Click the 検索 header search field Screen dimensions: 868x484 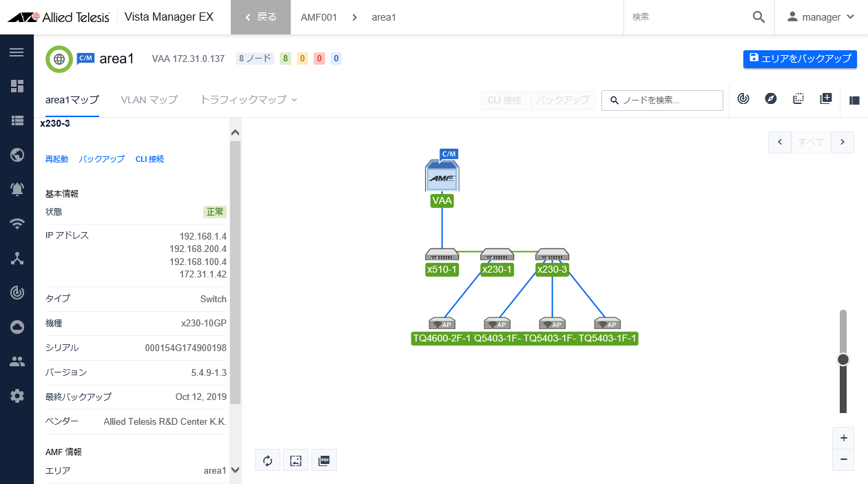pyautogui.click(x=689, y=17)
